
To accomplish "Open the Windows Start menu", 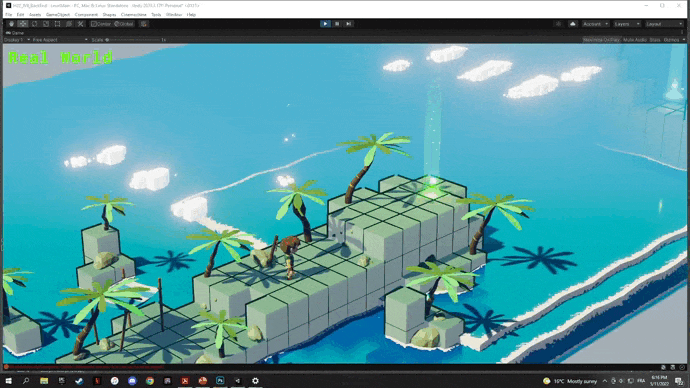I will tap(8, 381).
